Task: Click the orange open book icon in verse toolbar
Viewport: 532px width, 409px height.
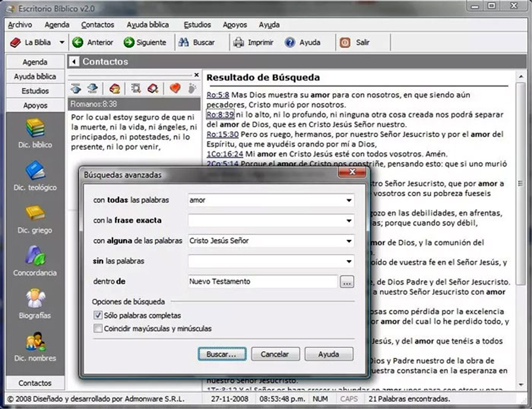Action: pyautogui.click(x=115, y=88)
